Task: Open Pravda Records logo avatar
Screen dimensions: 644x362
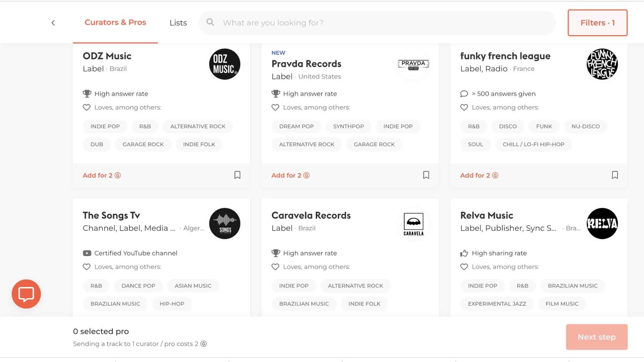Action: (x=413, y=64)
